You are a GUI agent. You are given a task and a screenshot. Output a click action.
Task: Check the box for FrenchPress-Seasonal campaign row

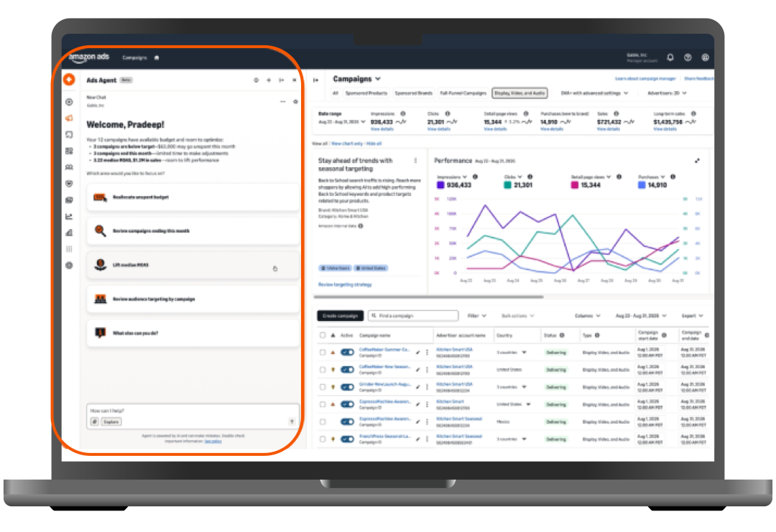pos(323,439)
